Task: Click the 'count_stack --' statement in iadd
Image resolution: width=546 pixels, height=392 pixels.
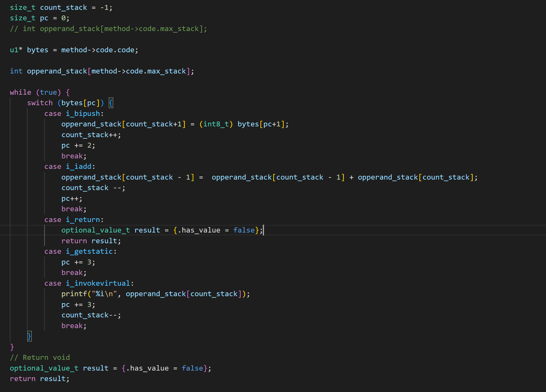Action: point(93,188)
